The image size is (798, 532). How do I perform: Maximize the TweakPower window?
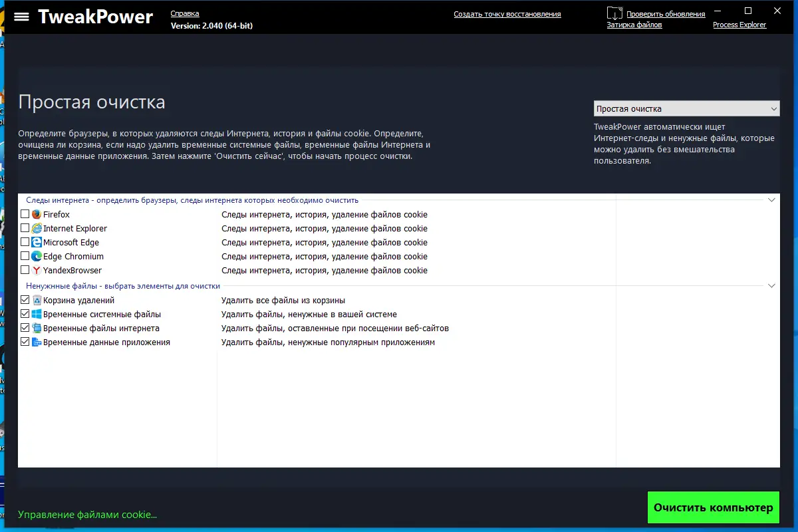(x=748, y=11)
